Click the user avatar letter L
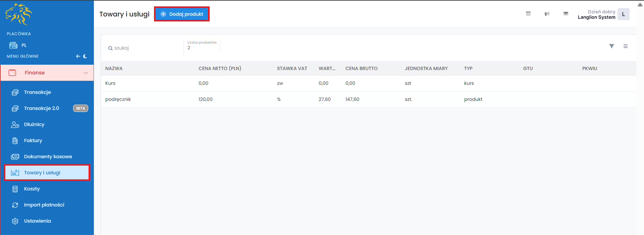This screenshot has height=235, width=644. click(x=623, y=14)
